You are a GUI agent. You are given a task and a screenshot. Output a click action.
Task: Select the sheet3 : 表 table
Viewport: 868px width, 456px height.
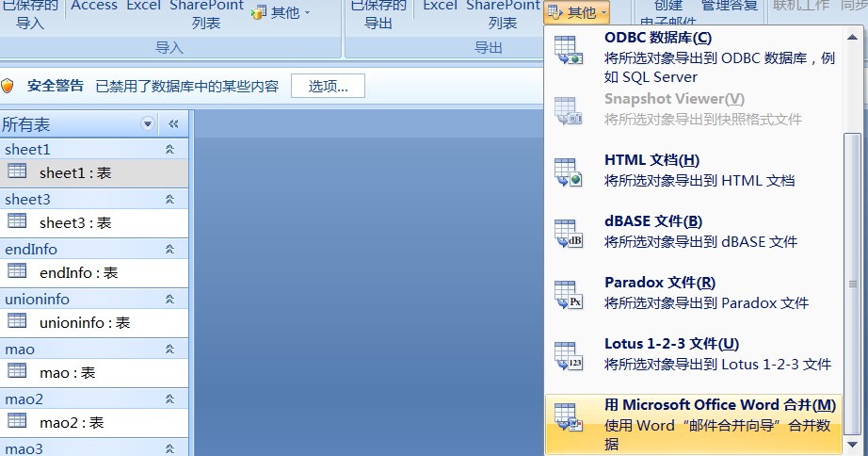click(94, 222)
